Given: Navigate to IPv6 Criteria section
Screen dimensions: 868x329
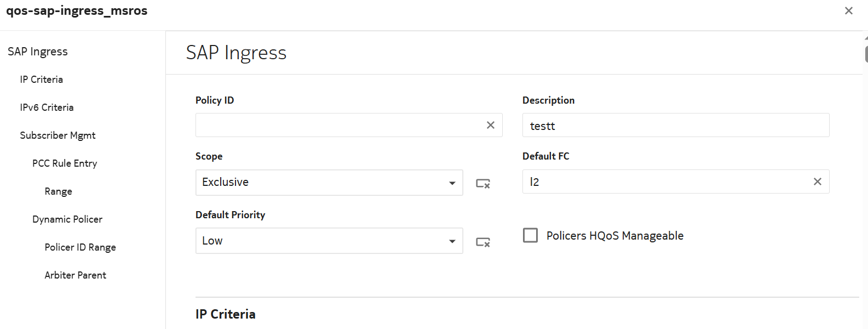Looking at the screenshot, I should pyautogui.click(x=47, y=107).
